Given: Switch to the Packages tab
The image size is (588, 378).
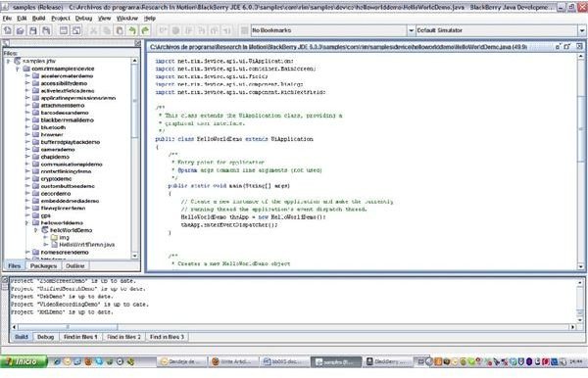Looking at the screenshot, I should [43, 265].
